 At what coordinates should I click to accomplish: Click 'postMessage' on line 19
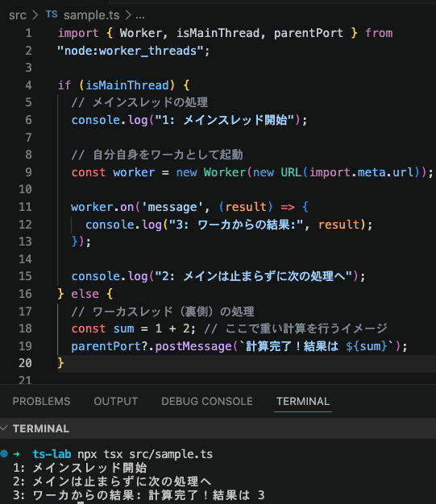tap(193, 346)
